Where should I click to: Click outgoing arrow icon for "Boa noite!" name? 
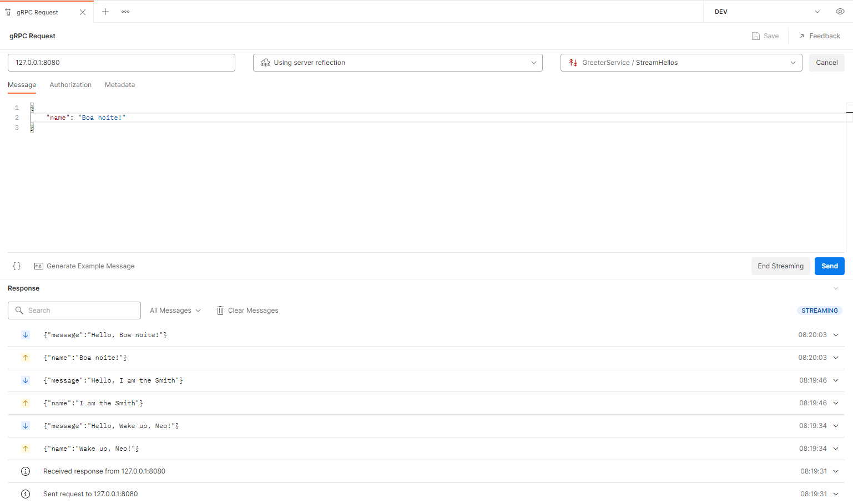tap(26, 358)
